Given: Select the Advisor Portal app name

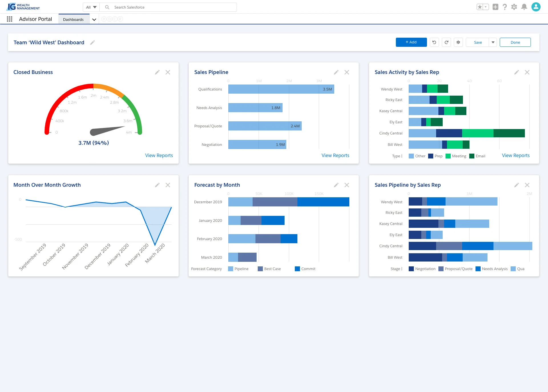Looking at the screenshot, I should [35, 19].
